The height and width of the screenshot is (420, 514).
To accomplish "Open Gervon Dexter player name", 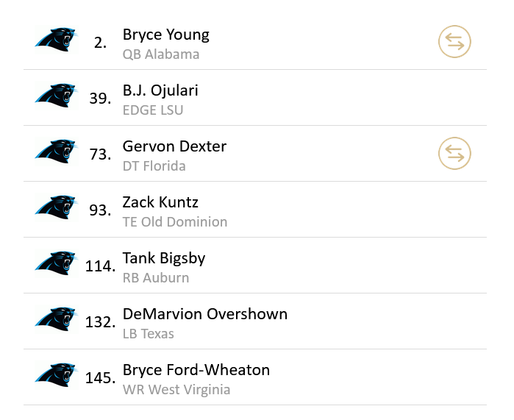I will pyautogui.click(x=174, y=146).
